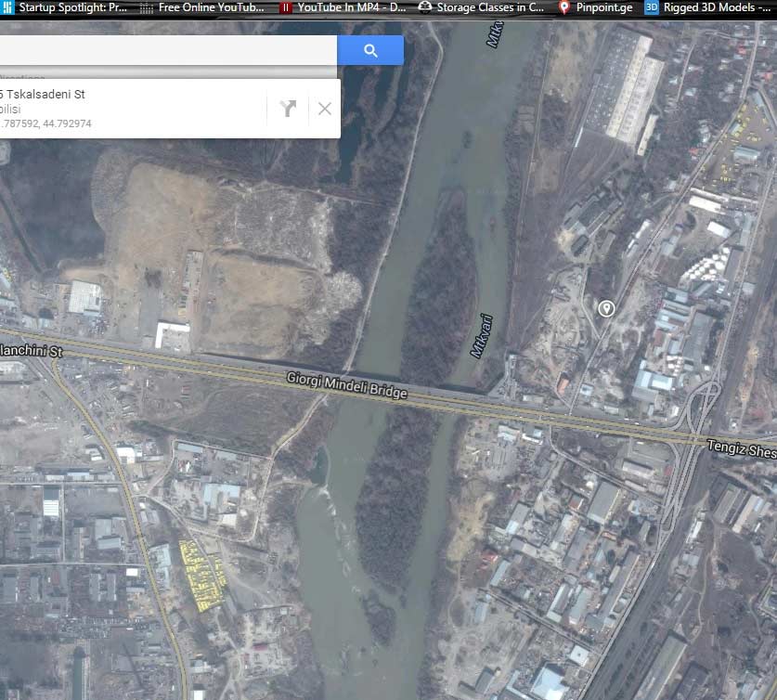Open the Free Online YouTube bookmark
This screenshot has height=700, width=777.
click(x=201, y=7)
